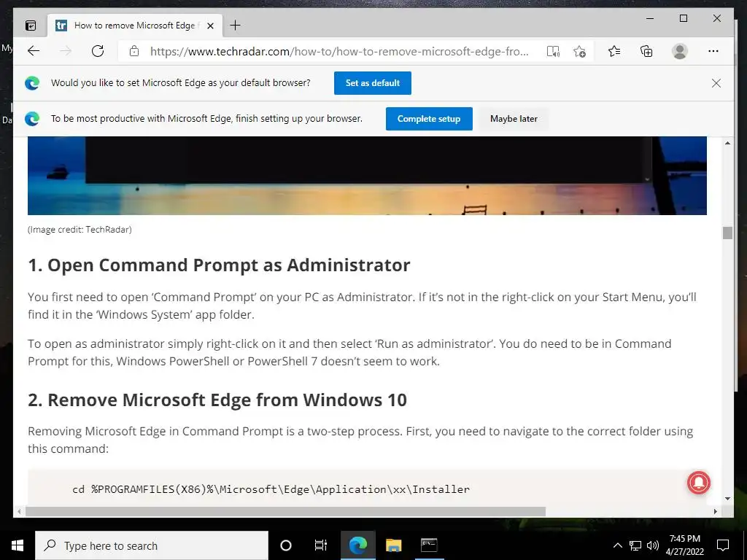This screenshot has width=747, height=560.
Task: Dismiss the default browser prompt
Action: (716, 83)
